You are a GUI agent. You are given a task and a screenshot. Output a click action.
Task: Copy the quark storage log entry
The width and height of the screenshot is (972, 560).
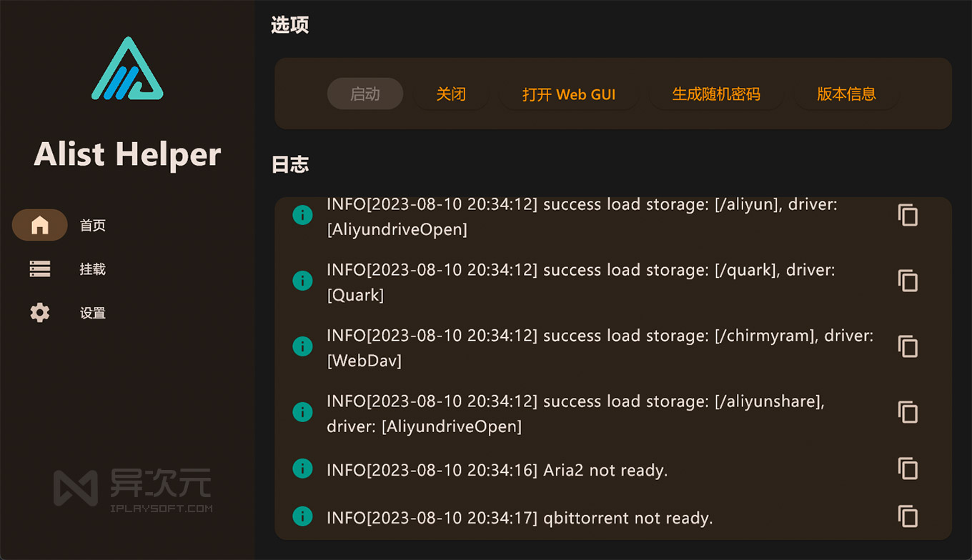pyautogui.click(x=907, y=281)
